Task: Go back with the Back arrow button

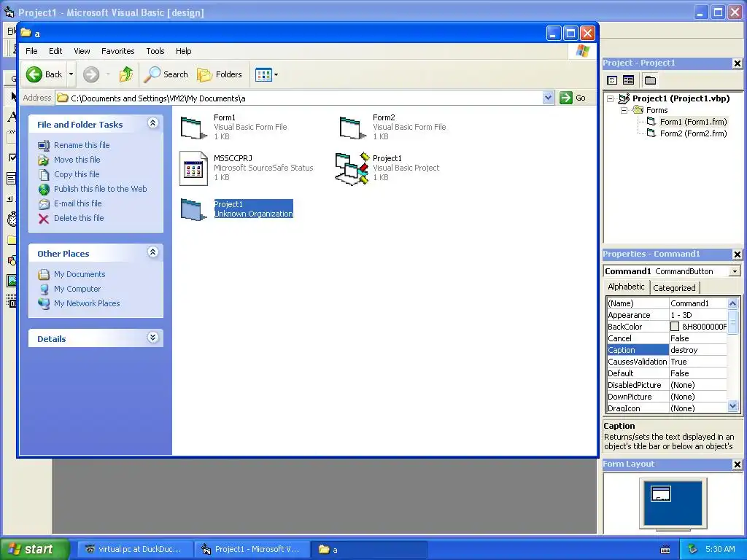Action: point(44,74)
